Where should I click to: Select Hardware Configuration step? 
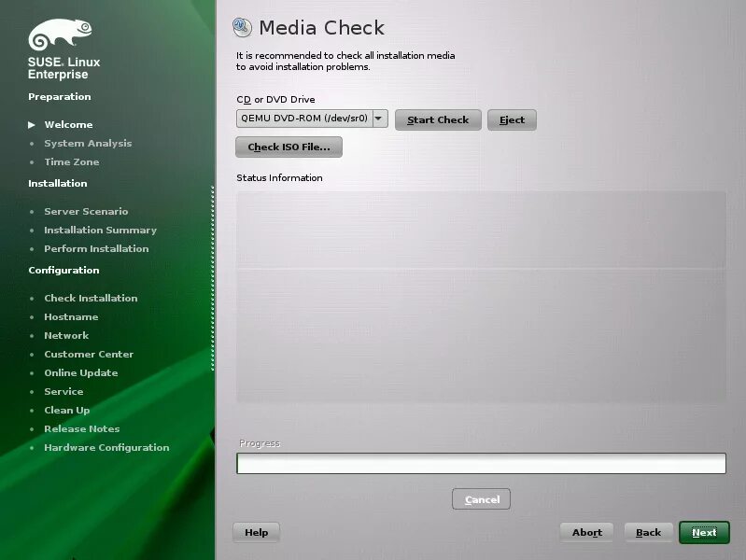click(x=106, y=448)
